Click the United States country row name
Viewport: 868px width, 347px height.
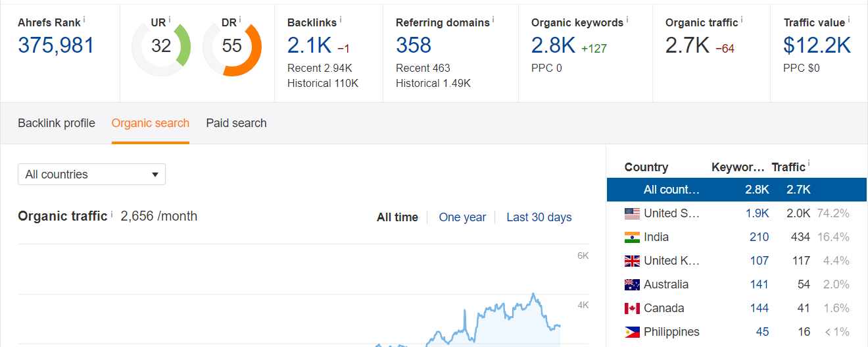[671, 213]
